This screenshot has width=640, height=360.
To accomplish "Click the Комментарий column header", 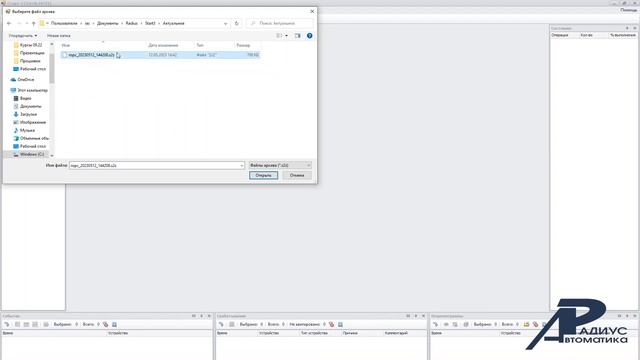I will click(396, 333).
